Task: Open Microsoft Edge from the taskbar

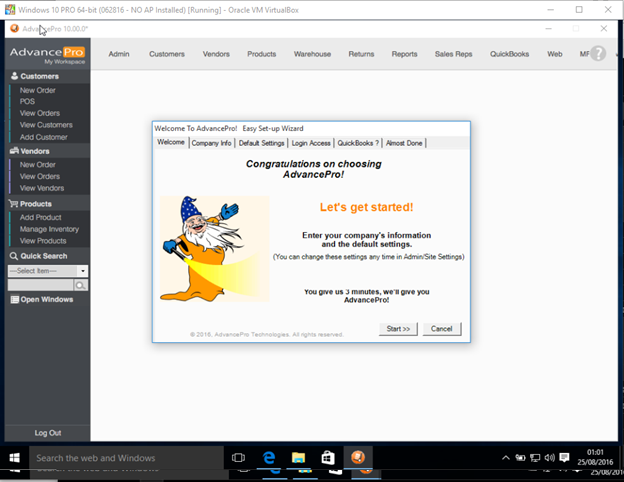Action: (269, 458)
